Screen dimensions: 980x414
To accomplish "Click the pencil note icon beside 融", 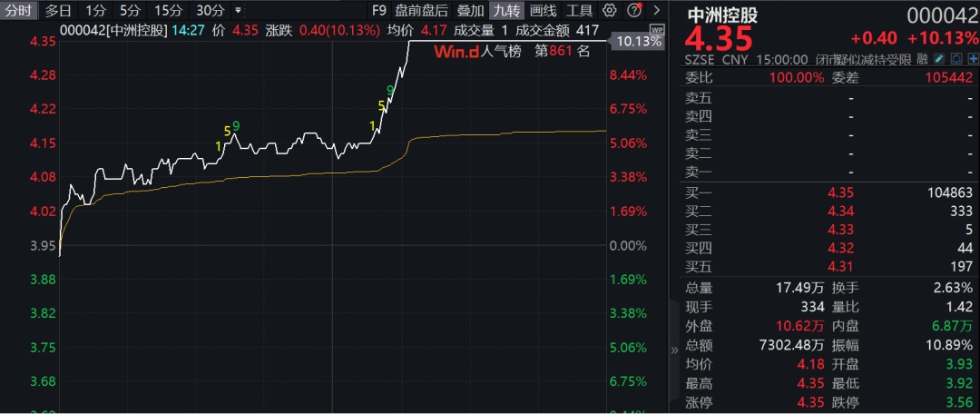I will 939,59.
